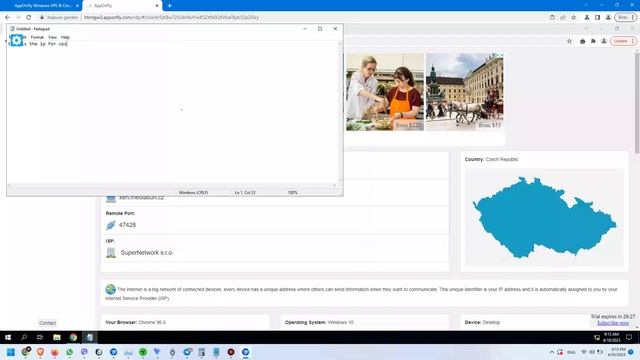Click the Country: Czech Republic label

pyautogui.click(x=491, y=160)
